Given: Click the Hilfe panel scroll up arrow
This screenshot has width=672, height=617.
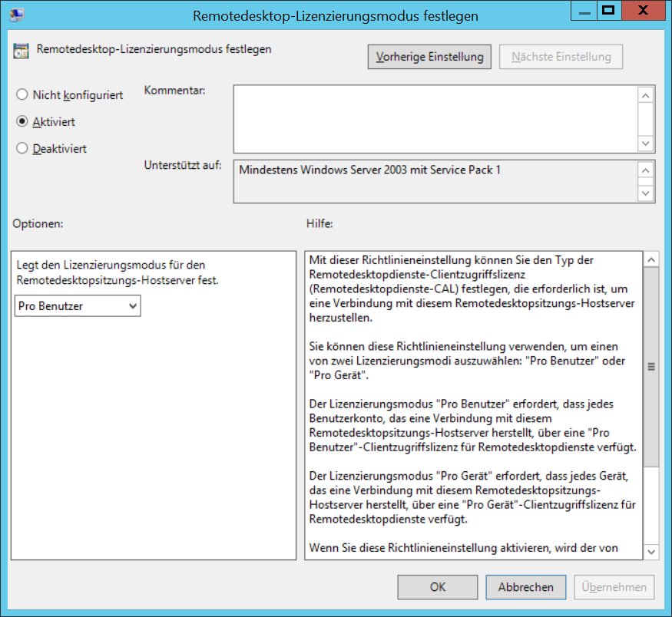Looking at the screenshot, I should click(x=651, y=260).
